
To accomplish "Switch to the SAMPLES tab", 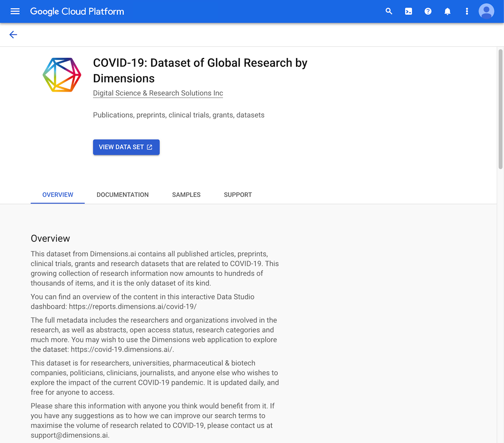I will pyautogui.click(x=186, y=194).
